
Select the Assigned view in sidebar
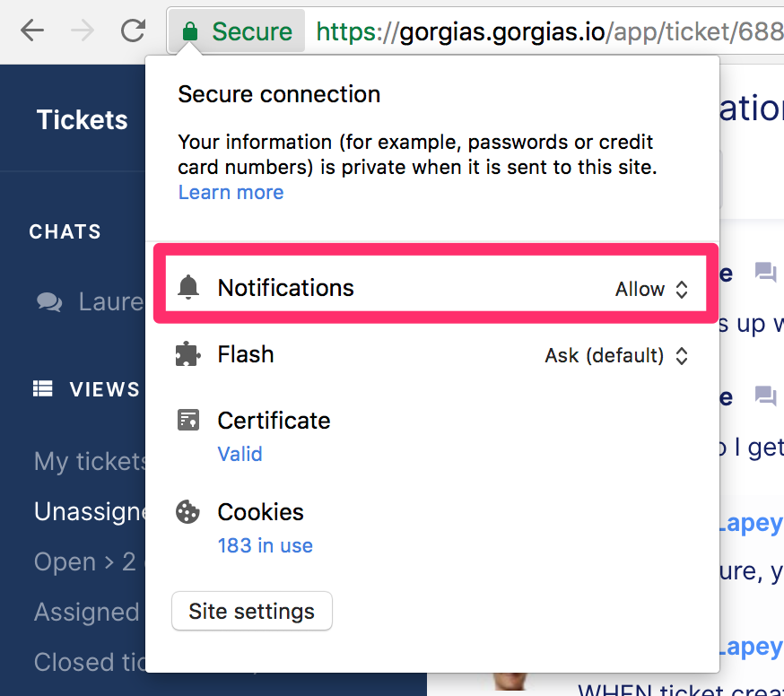87,612
